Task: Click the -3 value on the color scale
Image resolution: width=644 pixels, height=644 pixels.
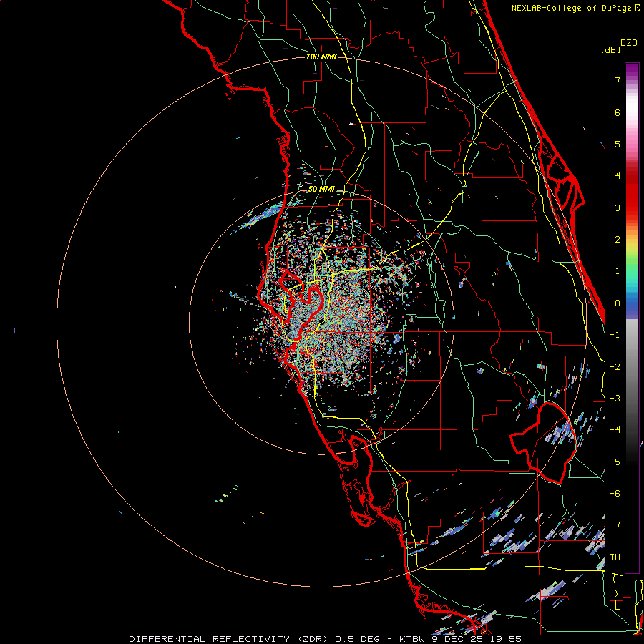Action: pyautogui.click(x=615, y=399)
